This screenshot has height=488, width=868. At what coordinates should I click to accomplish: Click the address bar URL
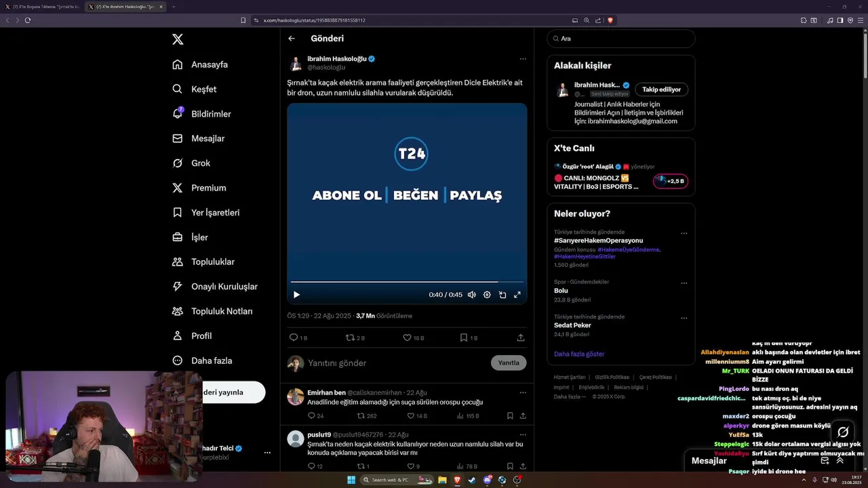pyautogui.click(x=314, y=20)
